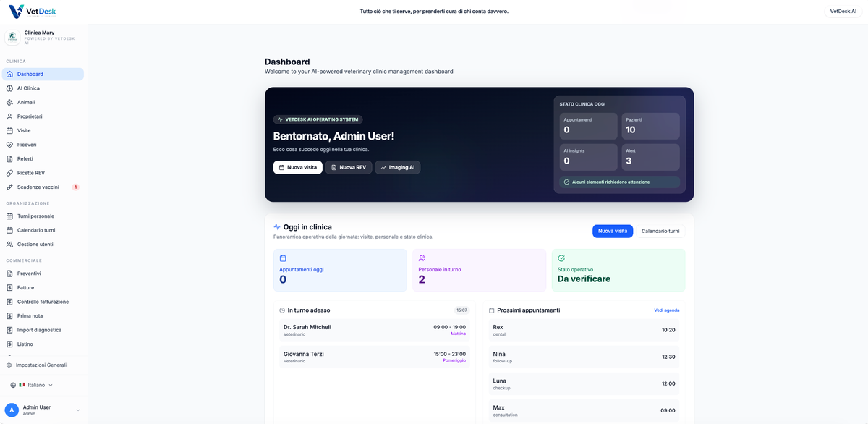Go to the Ricette REV menu item

tap(43, 173)
